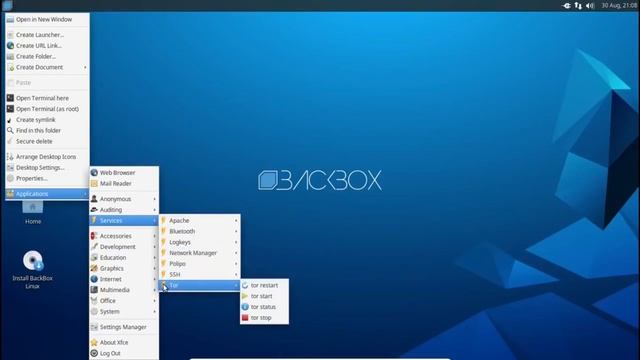
Task: Click the Accessories category icon
Action: point(94,236)
